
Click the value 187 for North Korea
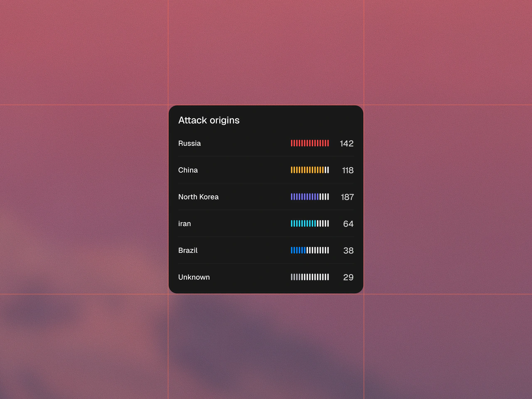(x=347, y=197)
